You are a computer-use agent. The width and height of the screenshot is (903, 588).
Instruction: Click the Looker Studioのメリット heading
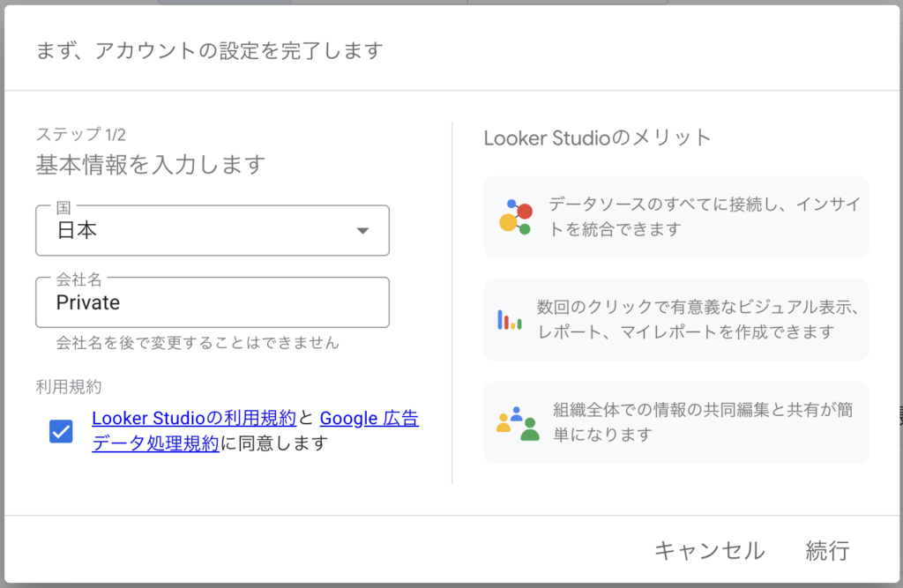click(597, 138)
